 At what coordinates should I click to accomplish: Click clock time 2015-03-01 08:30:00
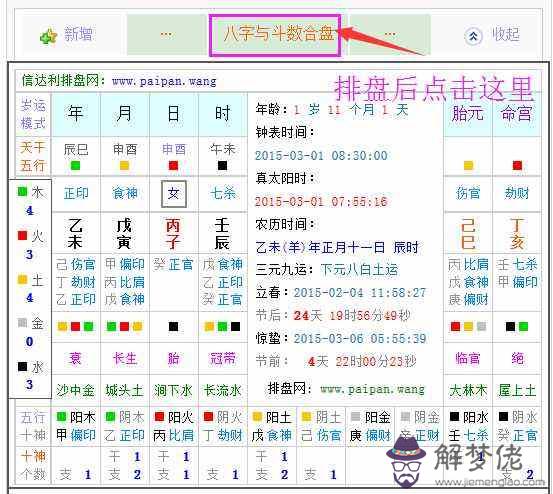click(x=321, y=155)
